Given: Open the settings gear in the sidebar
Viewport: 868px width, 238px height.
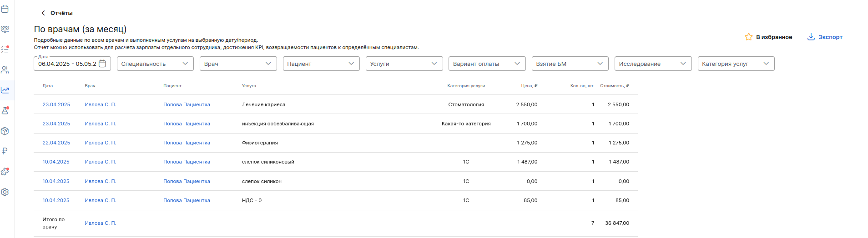Looking at the screenshot, I should (x=5, y=192).
